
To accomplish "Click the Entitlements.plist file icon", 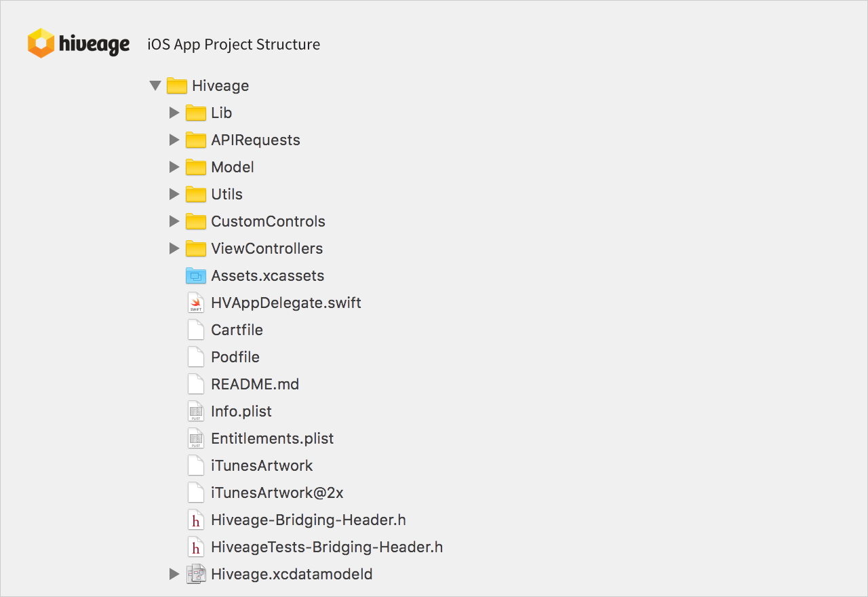I will [196, 438].
